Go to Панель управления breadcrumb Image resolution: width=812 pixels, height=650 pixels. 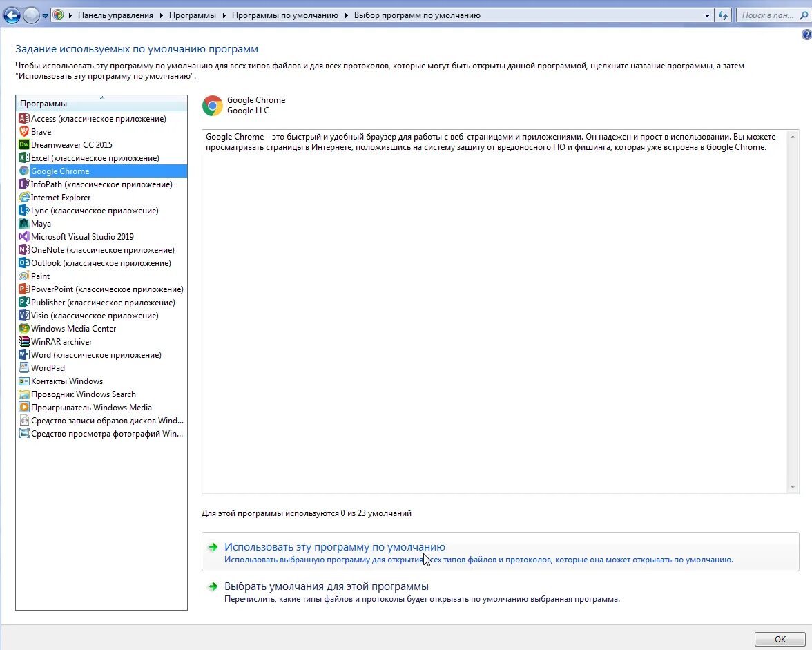(x=115, y=15)
